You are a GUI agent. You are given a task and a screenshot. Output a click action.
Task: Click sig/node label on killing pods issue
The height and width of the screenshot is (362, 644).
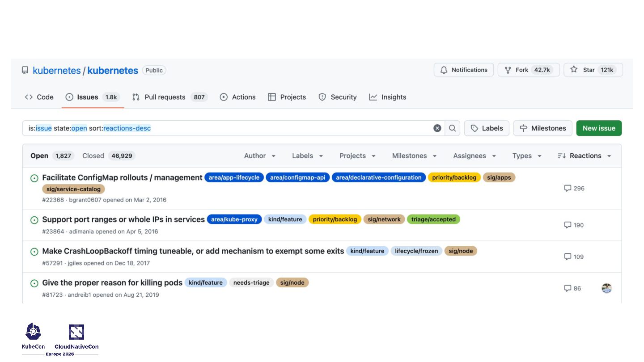(292, 282)
